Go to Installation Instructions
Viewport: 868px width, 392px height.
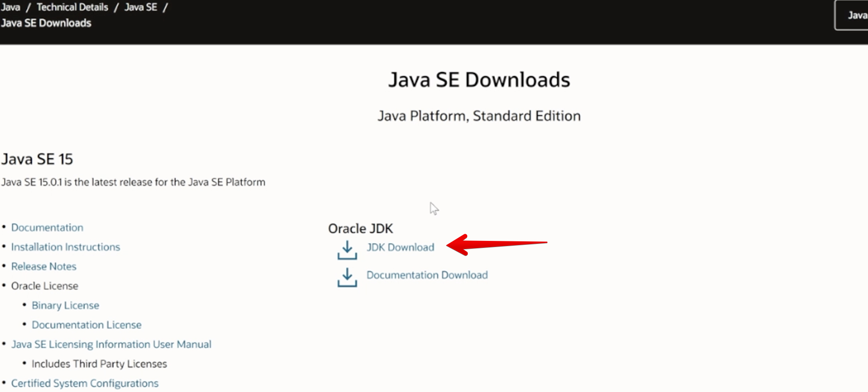pyautogui.click(x=66, y=247)
